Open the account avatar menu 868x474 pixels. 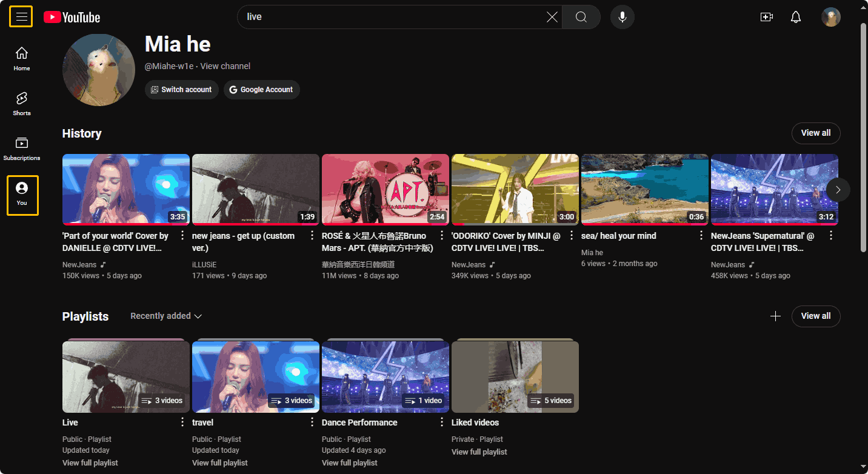coord(831,17)
